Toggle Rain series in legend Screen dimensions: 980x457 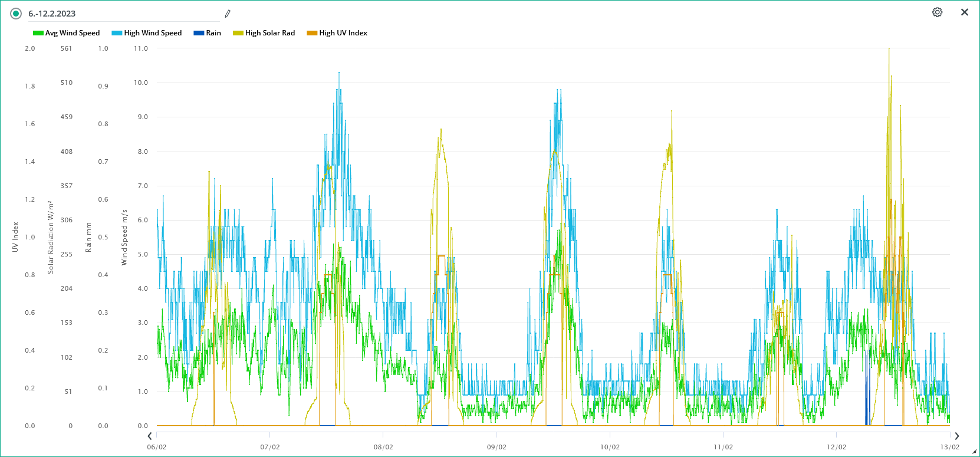208,33
